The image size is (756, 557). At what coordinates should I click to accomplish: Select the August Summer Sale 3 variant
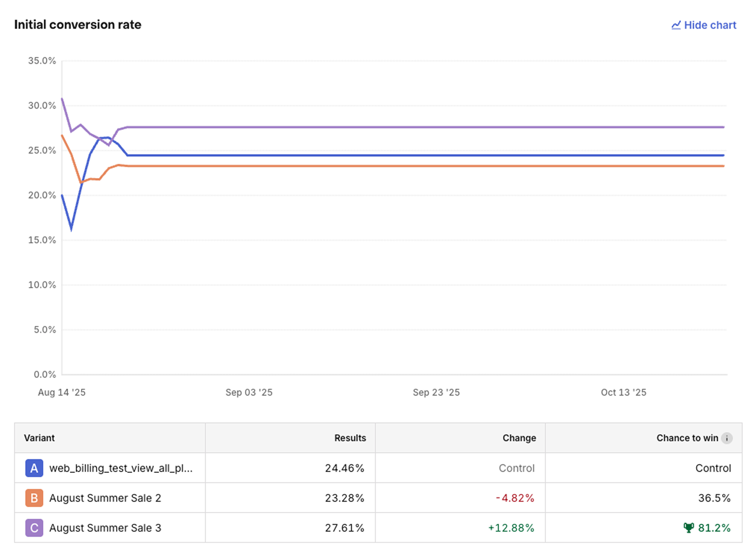tap(105, 528)
